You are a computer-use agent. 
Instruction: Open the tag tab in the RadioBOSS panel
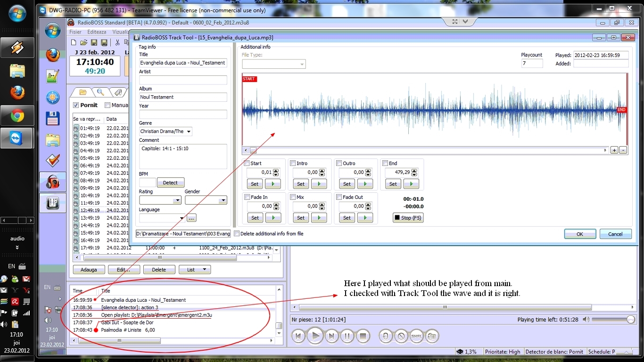click(118, 92)
